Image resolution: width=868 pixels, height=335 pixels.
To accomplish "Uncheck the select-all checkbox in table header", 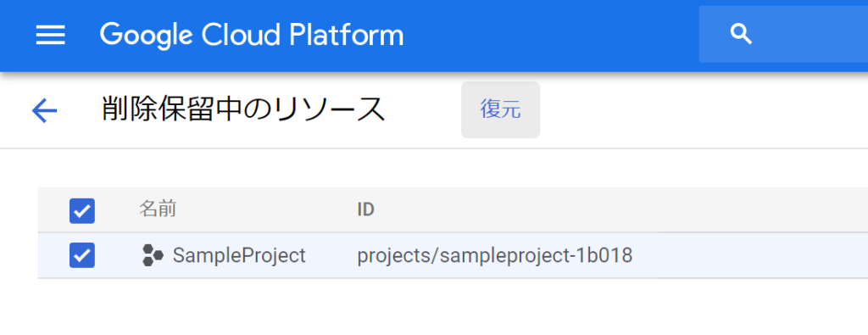I will click(x=82, y=210).
